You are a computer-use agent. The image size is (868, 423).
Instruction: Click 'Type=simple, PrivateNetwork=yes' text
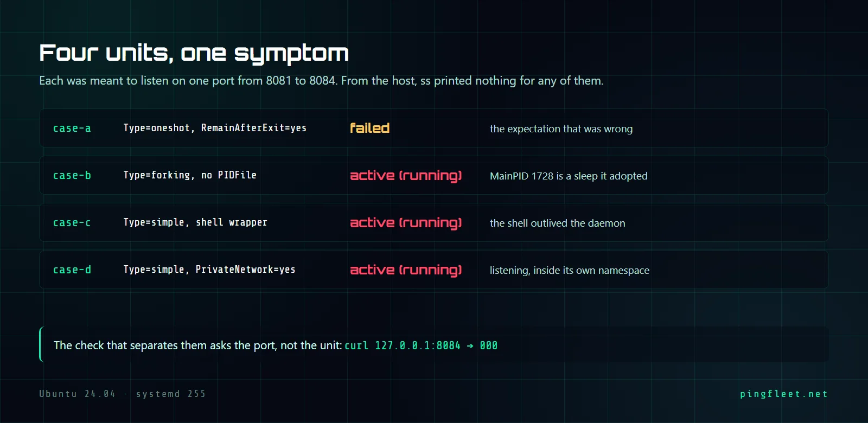point(209,270)
